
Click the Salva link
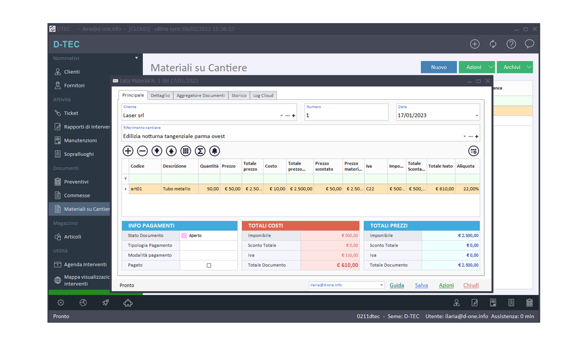point(421,285)
